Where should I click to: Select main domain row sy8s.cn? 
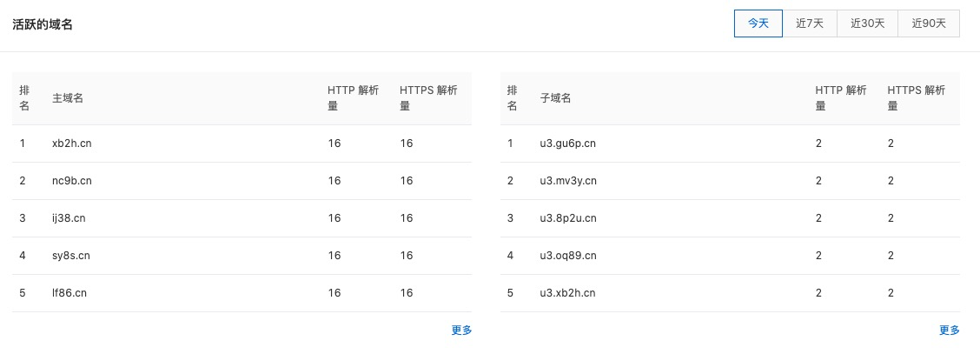pyautogui.click(x=242, y=256)
